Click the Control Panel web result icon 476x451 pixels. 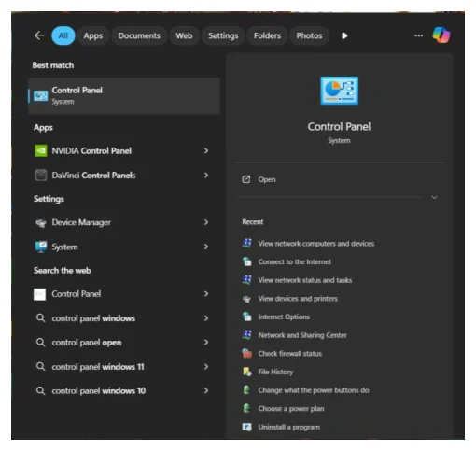pyautogui.click(x=40, y=294)
